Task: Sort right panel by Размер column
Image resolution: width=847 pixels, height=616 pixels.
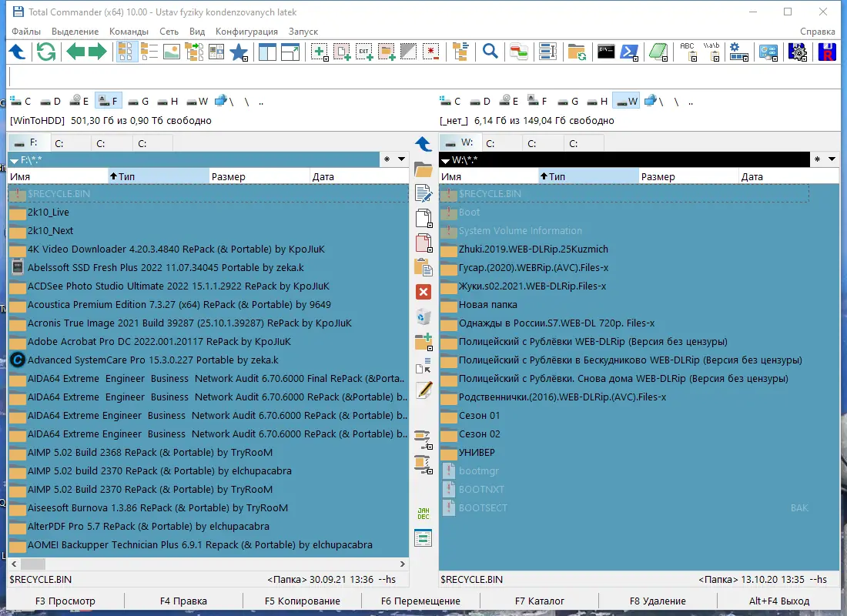Action: point(688,176)
